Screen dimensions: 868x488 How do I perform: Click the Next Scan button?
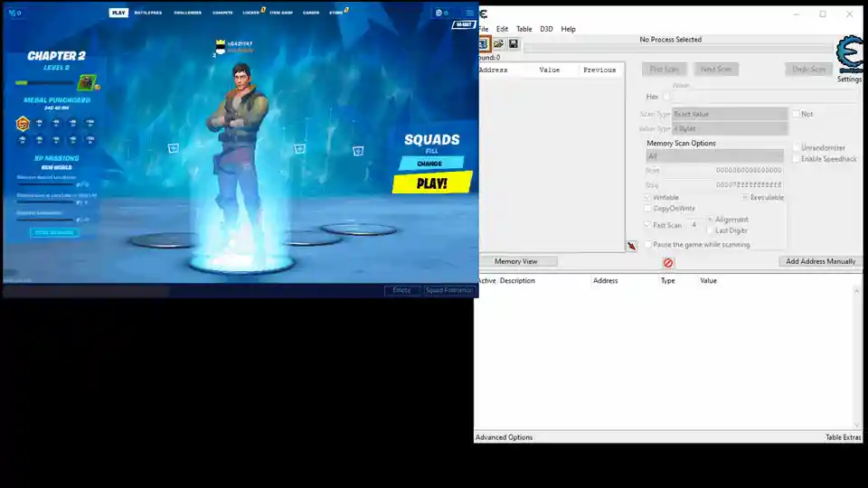coord(716,70)
